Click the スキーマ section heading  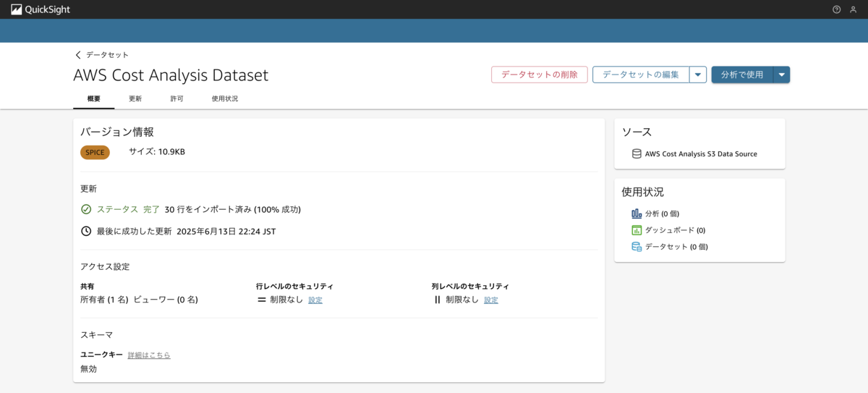96,335
